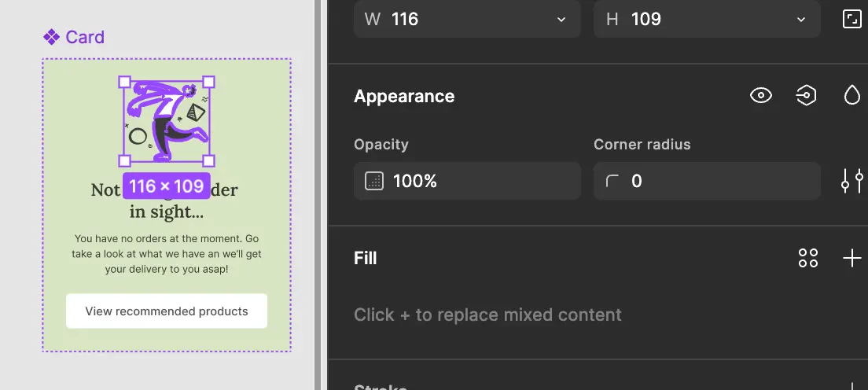Select the "You have no orders" paragraph text
The height and width of the screenshot is (390, 868).
pyautogui.click(x=167, y=254)
